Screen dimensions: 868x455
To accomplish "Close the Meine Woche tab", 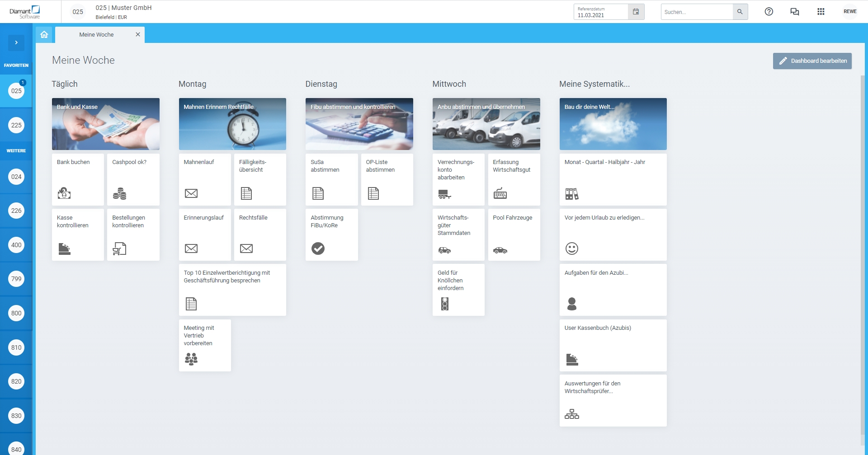I will click(x=138, y=34).
